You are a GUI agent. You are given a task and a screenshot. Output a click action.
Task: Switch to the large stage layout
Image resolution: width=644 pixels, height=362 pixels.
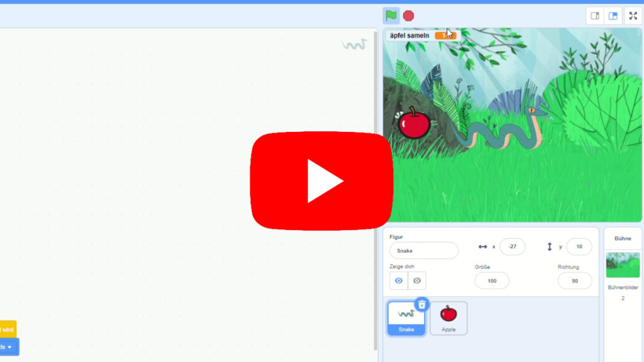click(x=613, y=16)
